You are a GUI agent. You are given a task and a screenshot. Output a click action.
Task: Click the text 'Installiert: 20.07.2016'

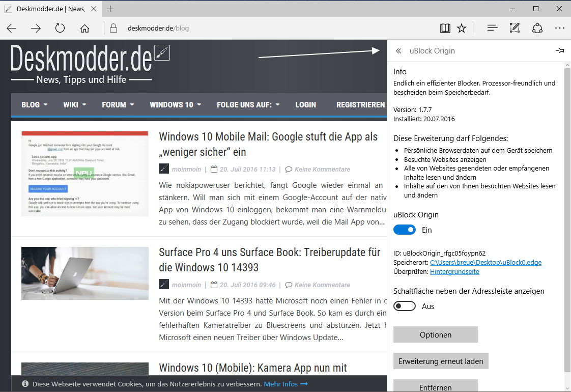pos(424,119)
